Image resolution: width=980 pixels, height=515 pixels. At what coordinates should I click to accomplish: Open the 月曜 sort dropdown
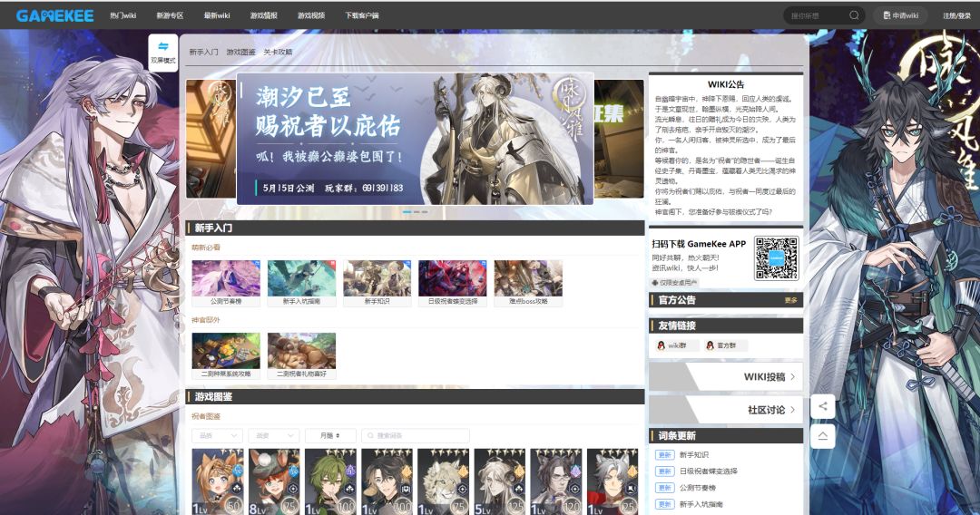point(330,435)
